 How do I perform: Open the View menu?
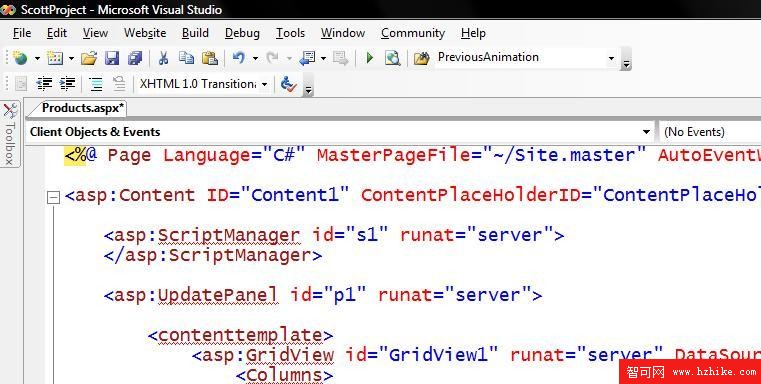click(95, 33)
